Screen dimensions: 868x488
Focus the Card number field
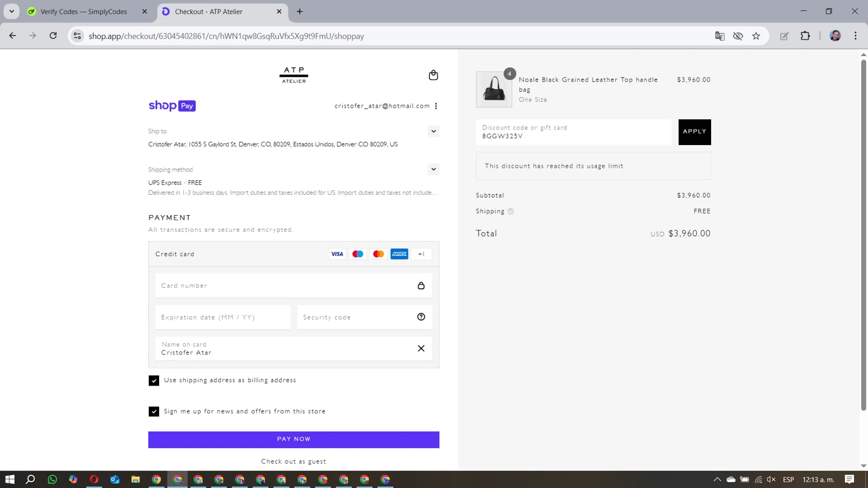pos(294,286)
